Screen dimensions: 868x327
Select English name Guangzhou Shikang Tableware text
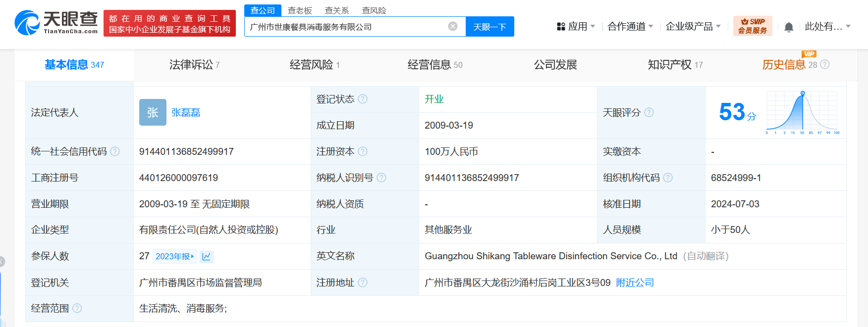551,256
